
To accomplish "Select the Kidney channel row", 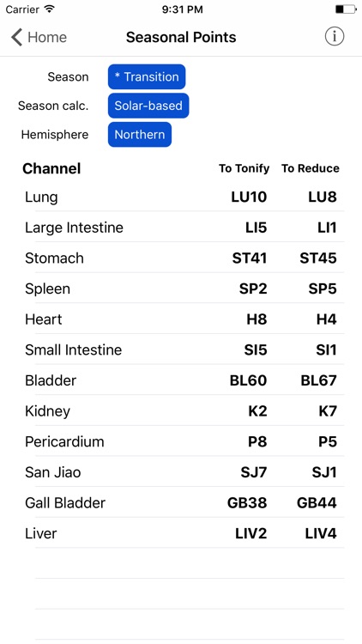I will click(x=181, y=410).
